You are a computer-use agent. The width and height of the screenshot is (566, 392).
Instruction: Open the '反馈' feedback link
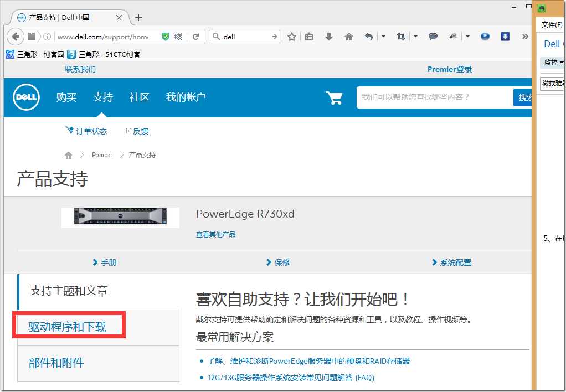137,131
